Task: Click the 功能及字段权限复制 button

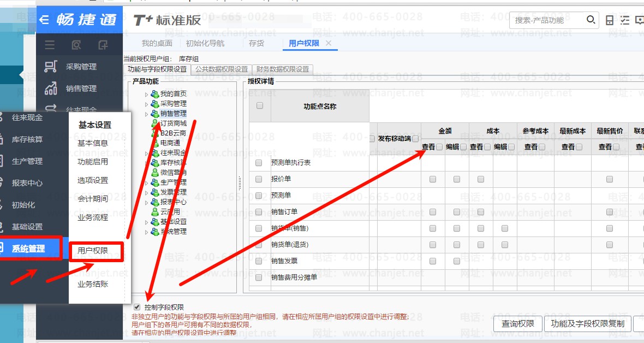Action: 587,323
